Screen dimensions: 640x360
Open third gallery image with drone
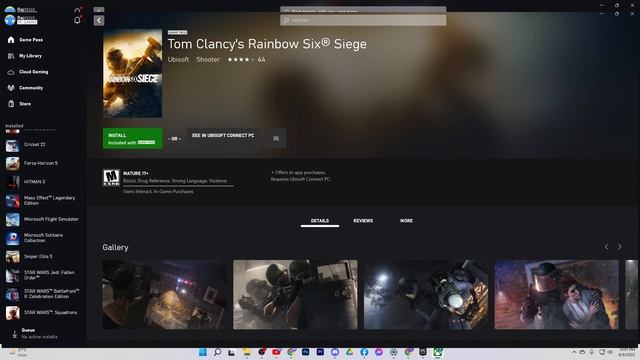[x=426, y=294]
